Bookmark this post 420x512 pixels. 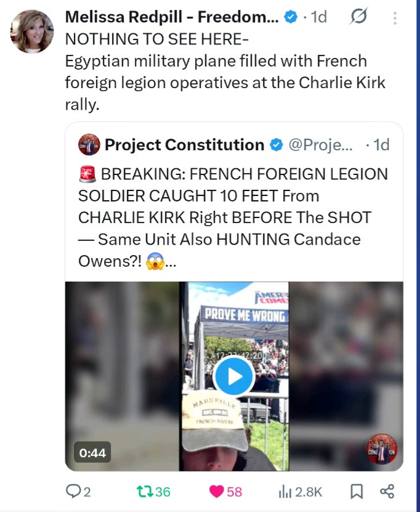[x=356, y=491]
